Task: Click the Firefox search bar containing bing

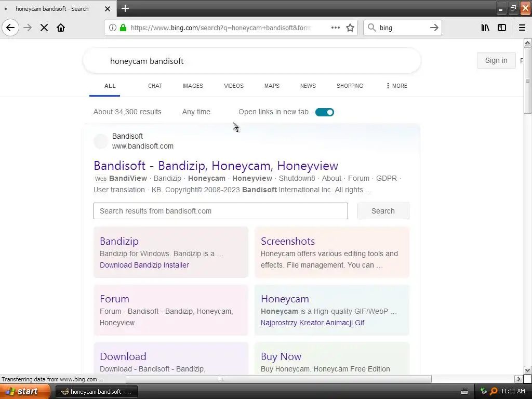Action: [x=403, y=28]
